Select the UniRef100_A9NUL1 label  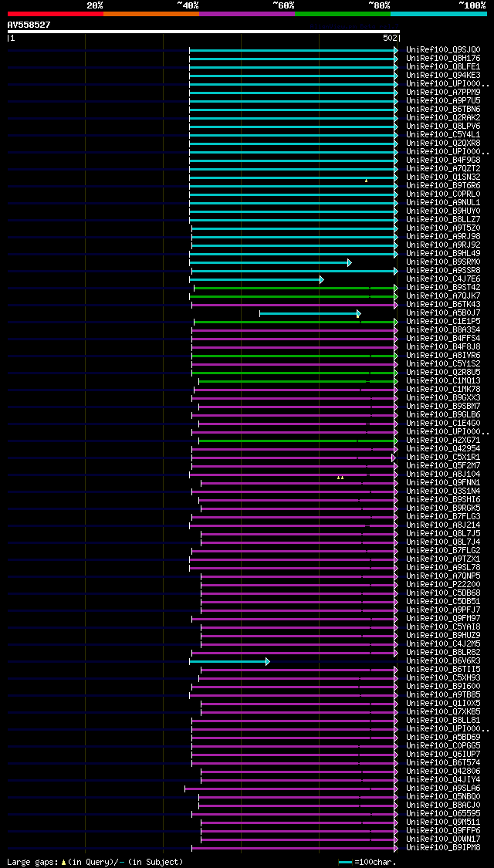click(x=443, y=203)
